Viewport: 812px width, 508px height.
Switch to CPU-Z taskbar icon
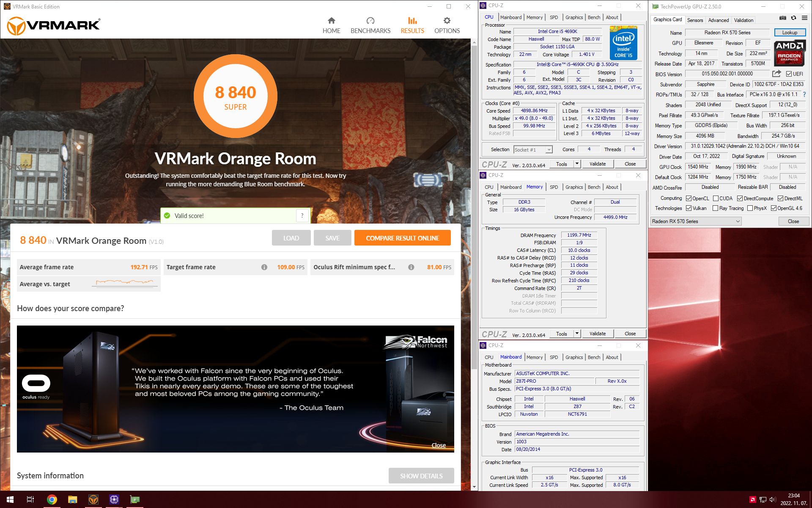tap(114, 500)
